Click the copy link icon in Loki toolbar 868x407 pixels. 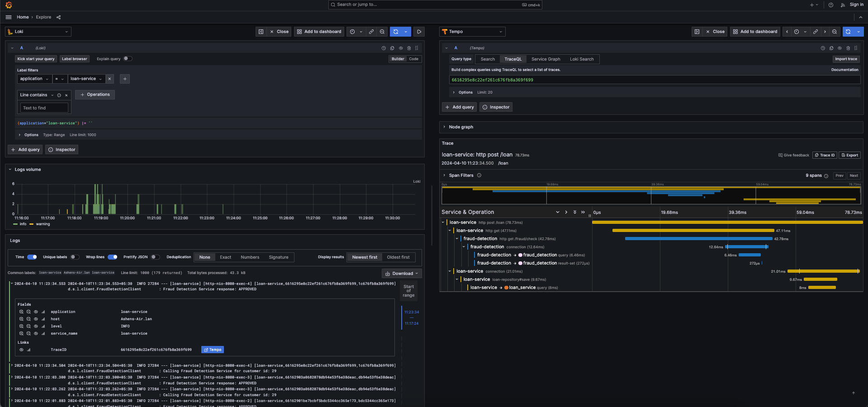tap(371, 32)
